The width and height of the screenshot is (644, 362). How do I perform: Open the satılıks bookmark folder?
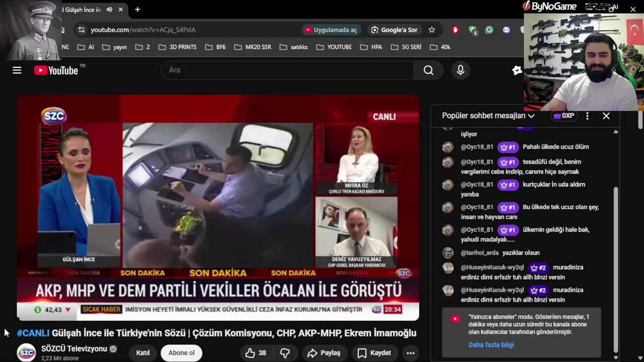pyautogui.click(x=293, y=47)
